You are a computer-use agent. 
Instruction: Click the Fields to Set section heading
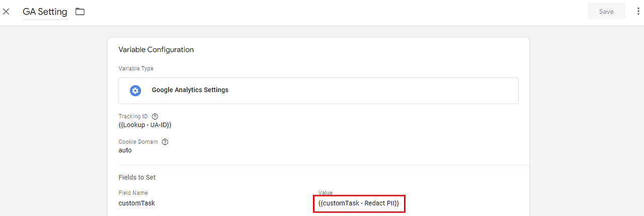coord(137,177)
